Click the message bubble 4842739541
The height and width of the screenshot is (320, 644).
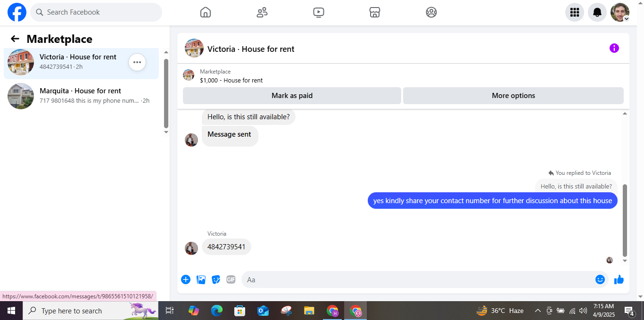point(226,247)
